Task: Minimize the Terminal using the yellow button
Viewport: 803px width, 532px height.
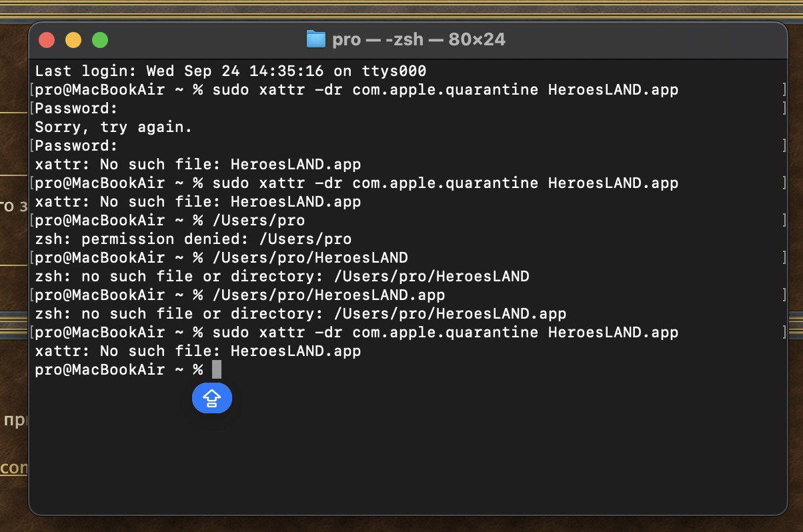Action: coord(73,40)
